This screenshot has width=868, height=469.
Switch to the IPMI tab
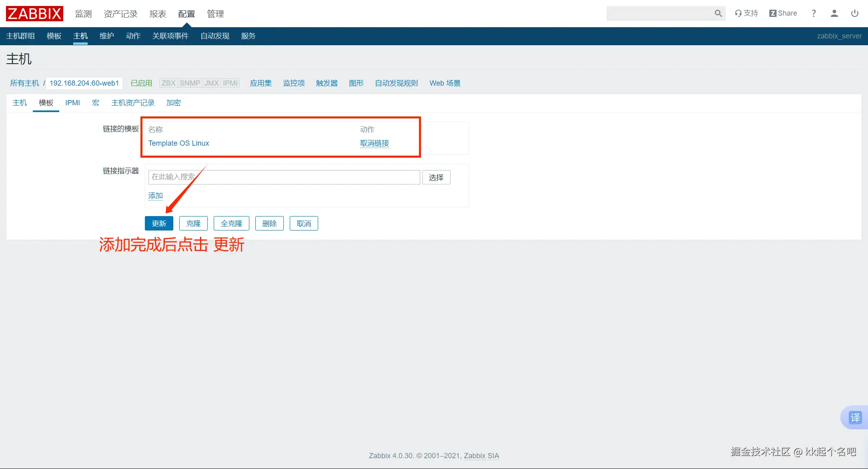click(x=72, y=103)
